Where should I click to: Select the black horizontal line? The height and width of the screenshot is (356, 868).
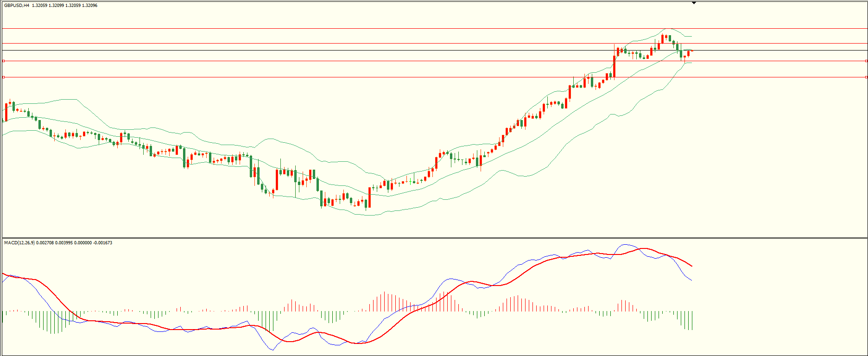324,50
